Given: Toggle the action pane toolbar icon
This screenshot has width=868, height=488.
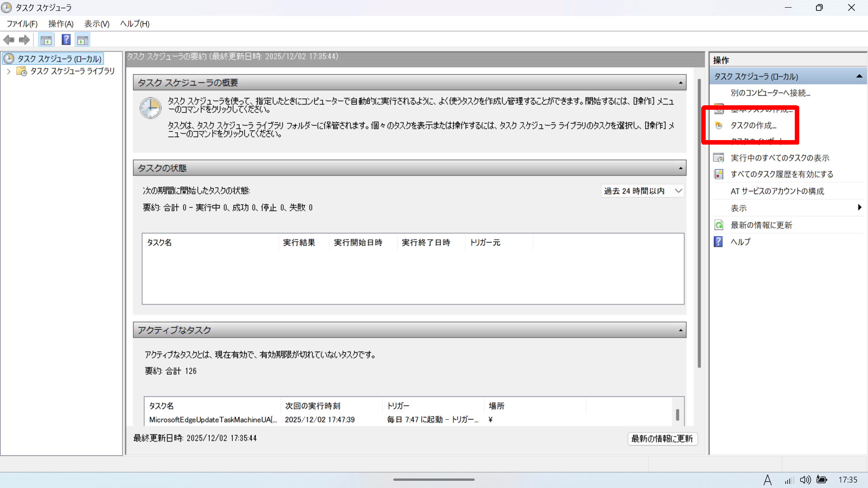Looking at the screenshot, I should [83, 40].
